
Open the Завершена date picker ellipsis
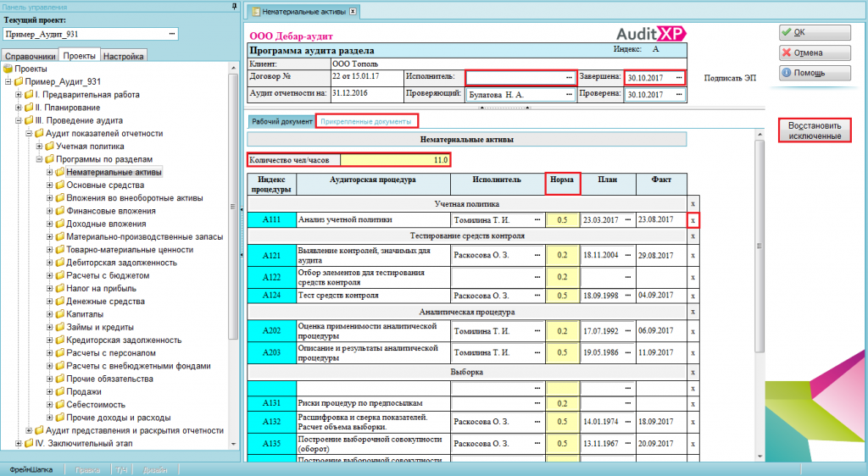coord(679,78)
